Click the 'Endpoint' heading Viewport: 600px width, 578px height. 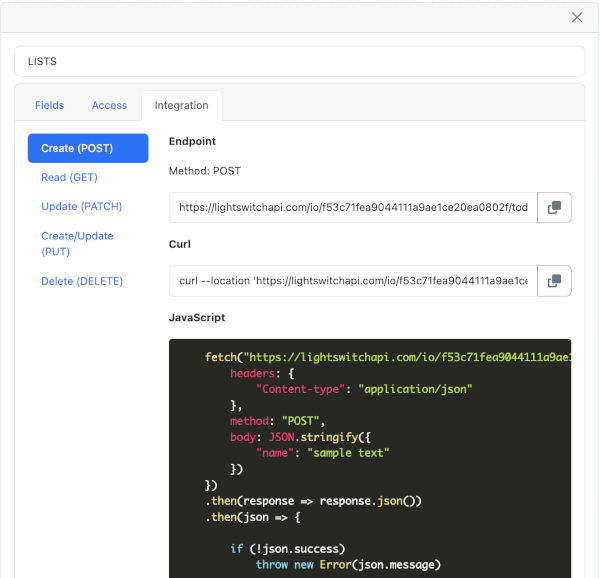click(192, 141)
